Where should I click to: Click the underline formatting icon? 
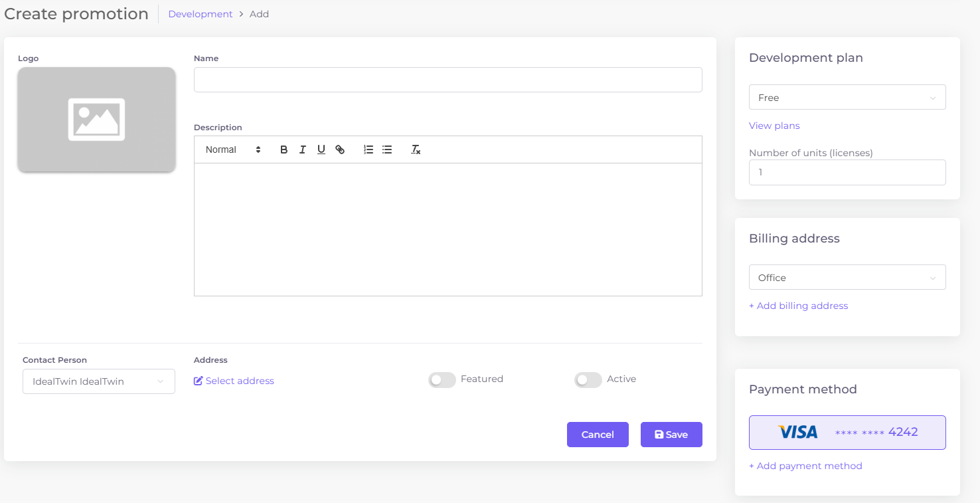[321, 150]
